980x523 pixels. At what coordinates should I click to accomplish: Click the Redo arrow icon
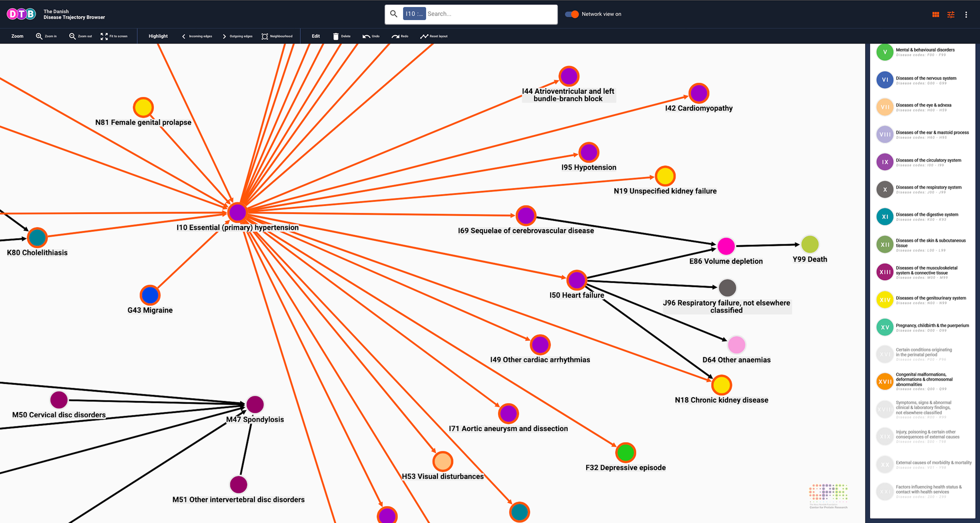(395, 36)
